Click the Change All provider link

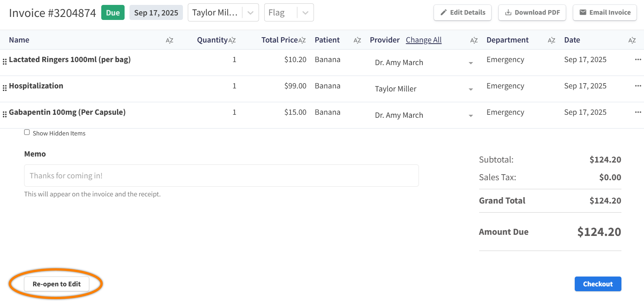click(x=423, y=40)
